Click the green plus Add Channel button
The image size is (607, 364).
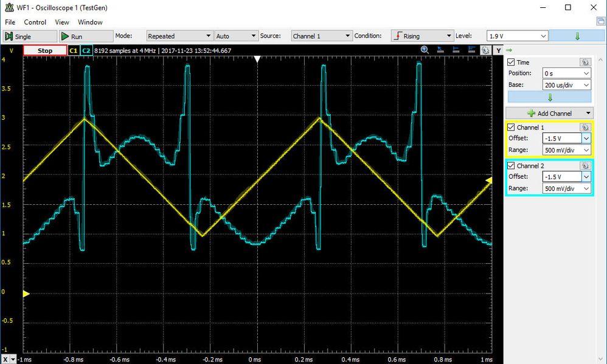click(549, 113)
